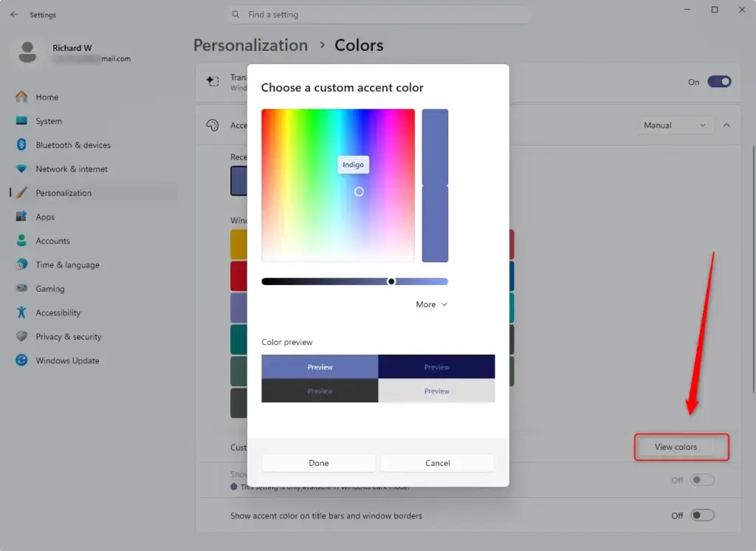Click the Network wifi icon
Screen dimensions: 756x551
click(x=21, y=168)
